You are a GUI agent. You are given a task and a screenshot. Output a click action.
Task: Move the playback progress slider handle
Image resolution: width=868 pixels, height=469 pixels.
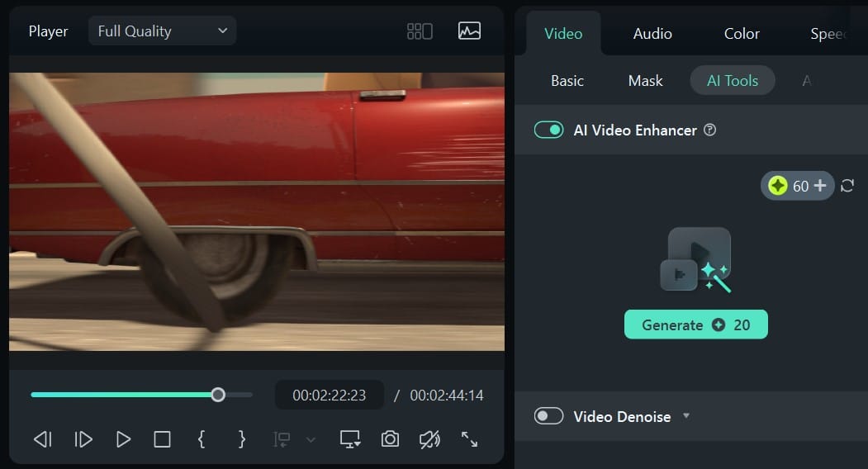click(x=218, y=395)
